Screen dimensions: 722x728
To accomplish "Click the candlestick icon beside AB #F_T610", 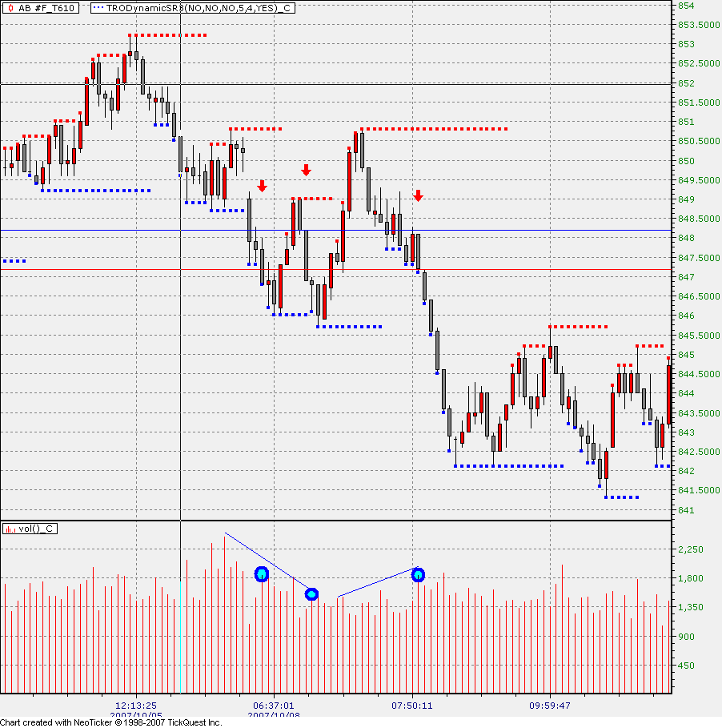I will (10, 8).
